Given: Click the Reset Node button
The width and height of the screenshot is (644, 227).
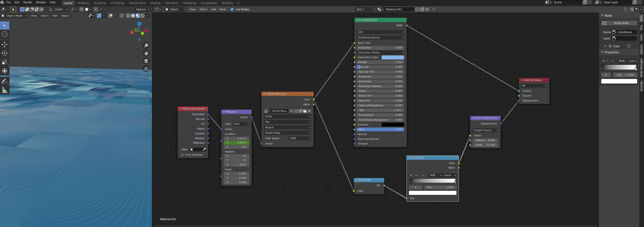Looking at the screenshot, I should point(619,23).
